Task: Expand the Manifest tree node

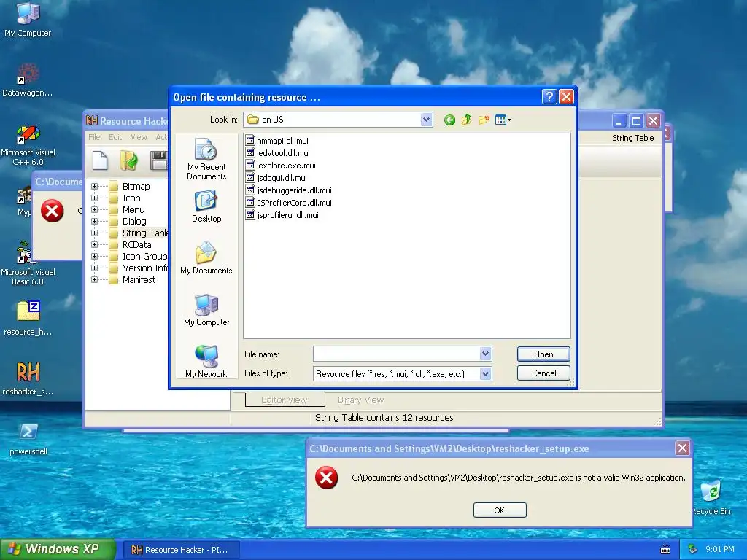Action: point(94,279)
